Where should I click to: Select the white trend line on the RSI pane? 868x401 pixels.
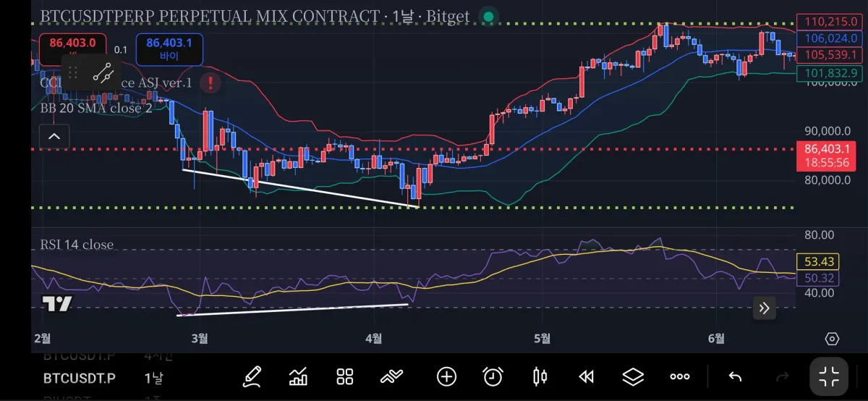[293, 310]
